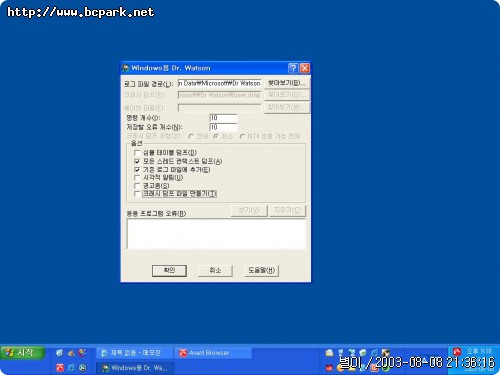
Task: Click 찾아보기 button for 웨이브 파일 row
Action: pyautogui.click(x=287, y=107)
